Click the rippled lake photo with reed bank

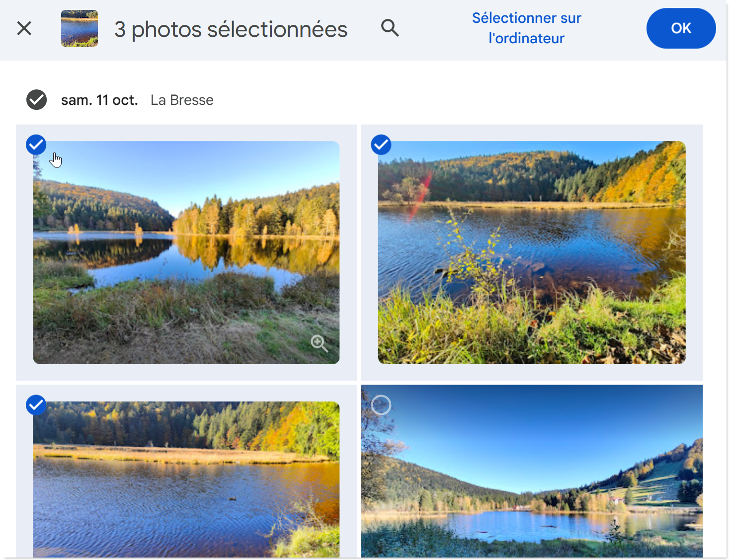(186, 487)
